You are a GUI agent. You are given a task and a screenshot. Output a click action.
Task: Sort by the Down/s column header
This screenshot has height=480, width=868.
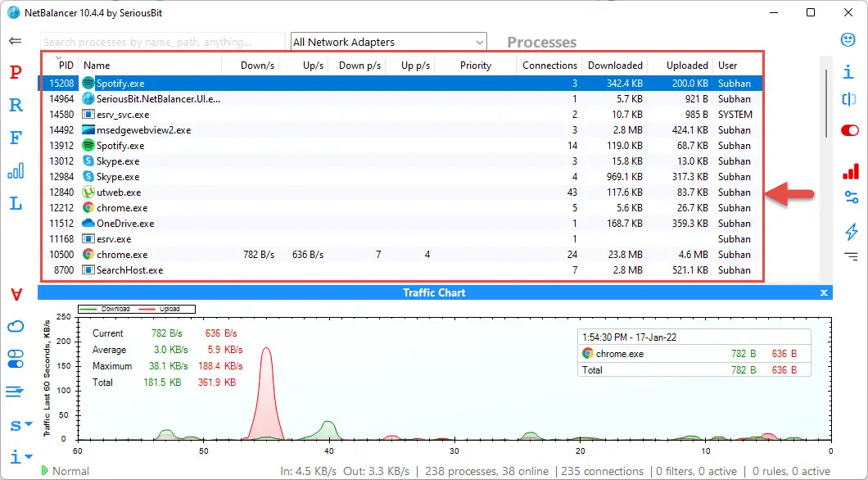point(251,66)
